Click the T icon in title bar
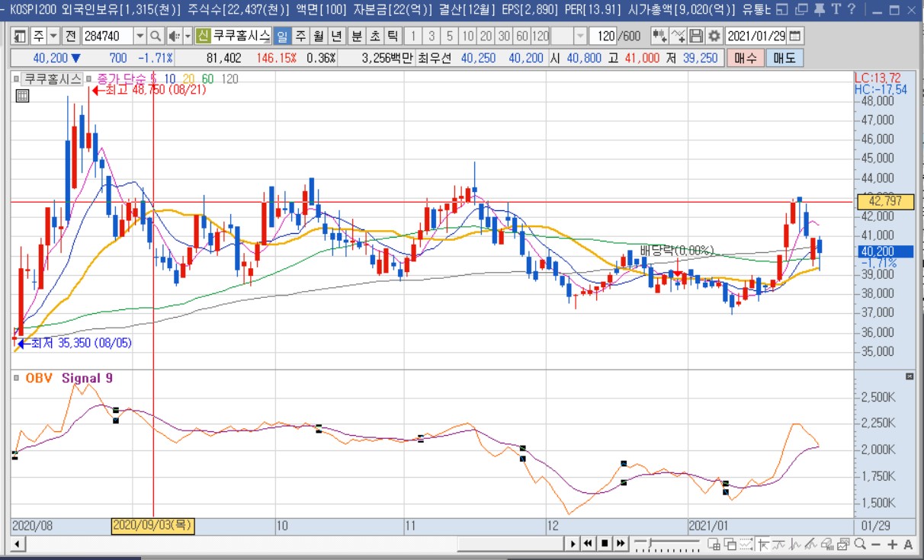Image resolution: width=924 pixels, height=560 pixels. (836, 11)
